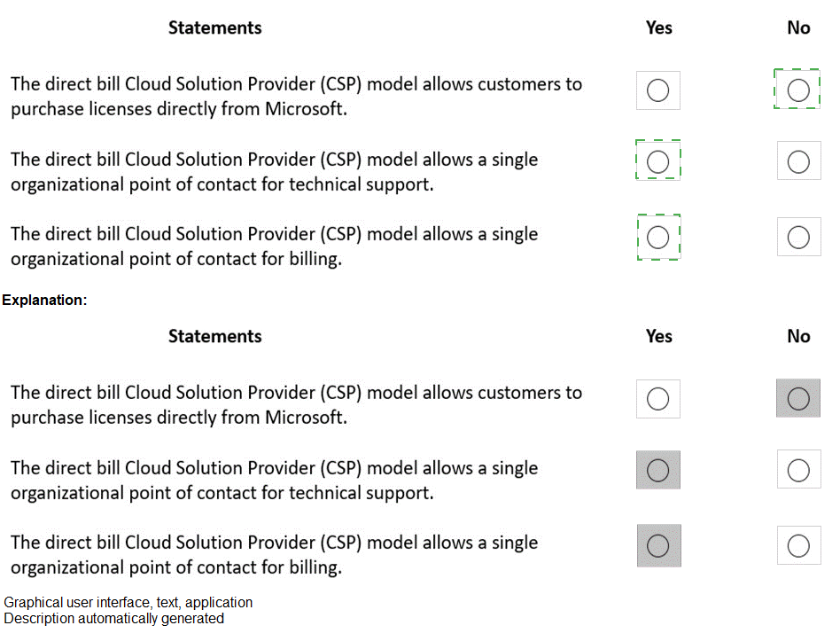The width and height of the screenshot is (840, 641).
Task: Click the Yes column header in top table
Action: point(658,27)
